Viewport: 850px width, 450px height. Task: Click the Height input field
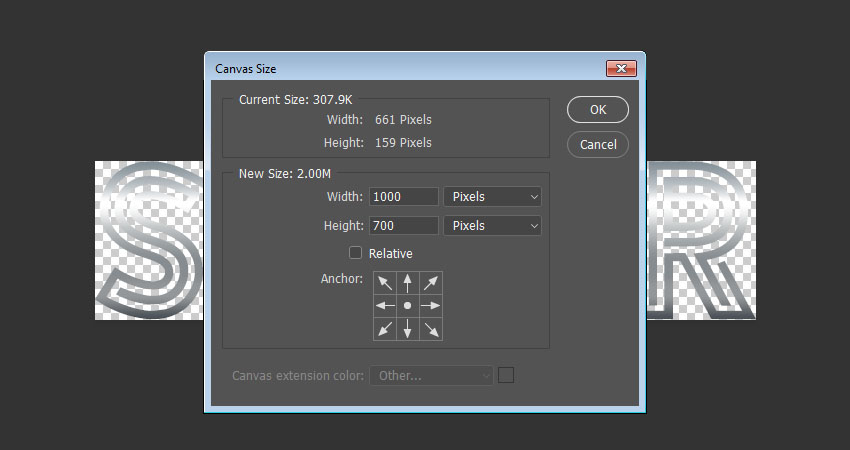pyautogui.click(x=404, y=226)
